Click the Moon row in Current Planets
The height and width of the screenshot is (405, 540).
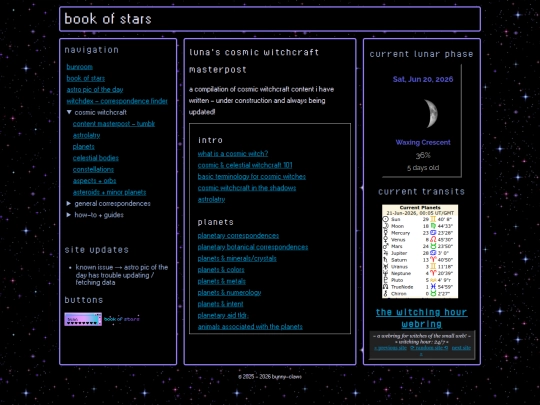pyautogui.click(x=420, y=226)
